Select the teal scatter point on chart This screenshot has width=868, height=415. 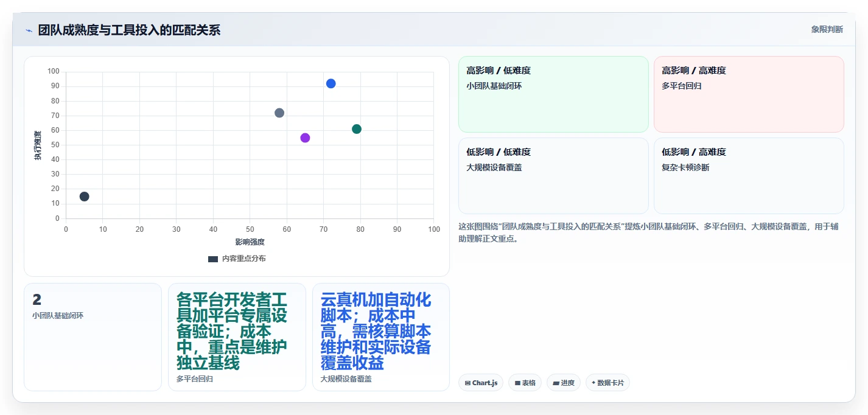(x=357, y=129)
